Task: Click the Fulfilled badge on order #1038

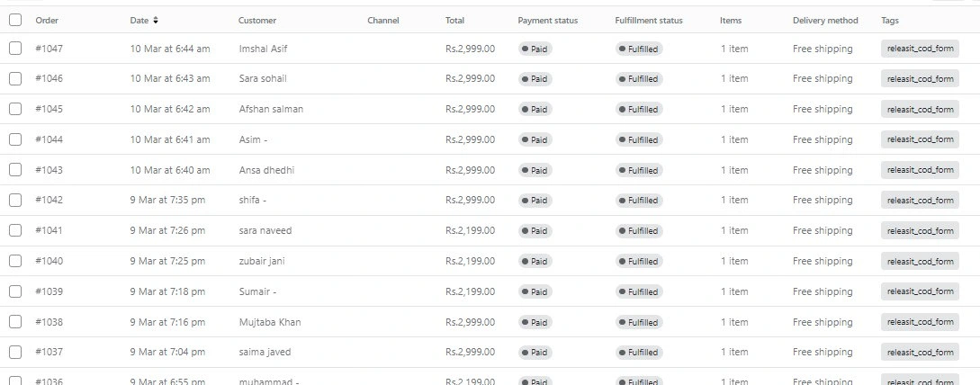Action: 639,323
